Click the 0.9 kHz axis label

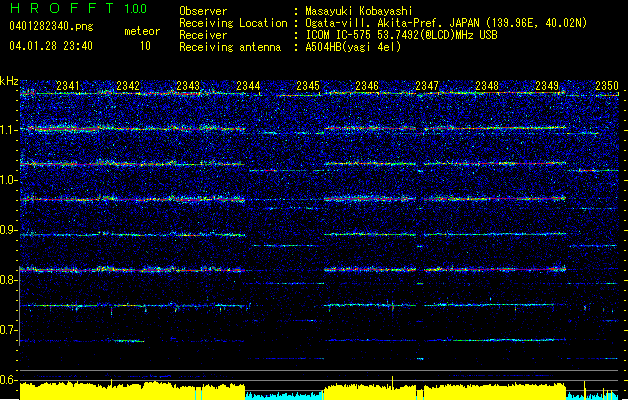(x=9, y=230)
